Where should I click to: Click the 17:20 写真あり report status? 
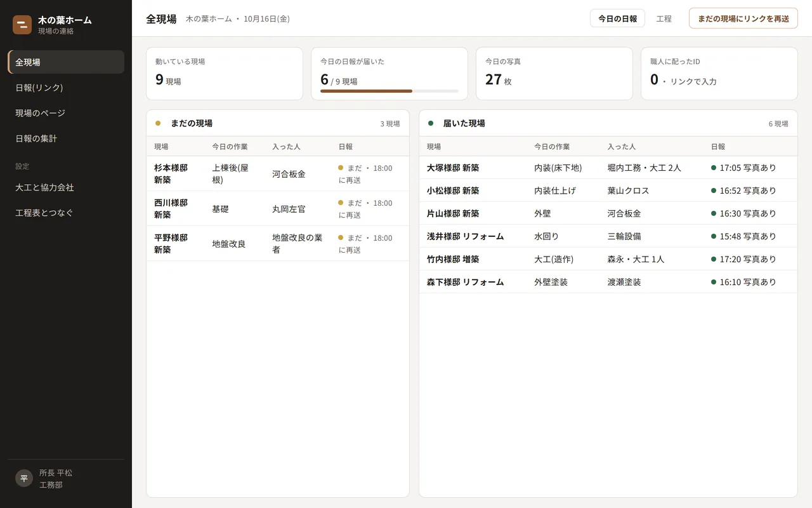(743, 259)
